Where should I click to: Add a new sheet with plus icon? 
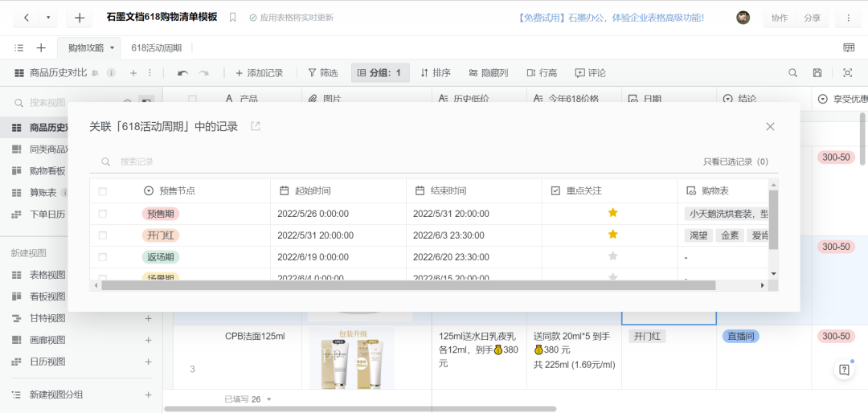click(41, 47)
